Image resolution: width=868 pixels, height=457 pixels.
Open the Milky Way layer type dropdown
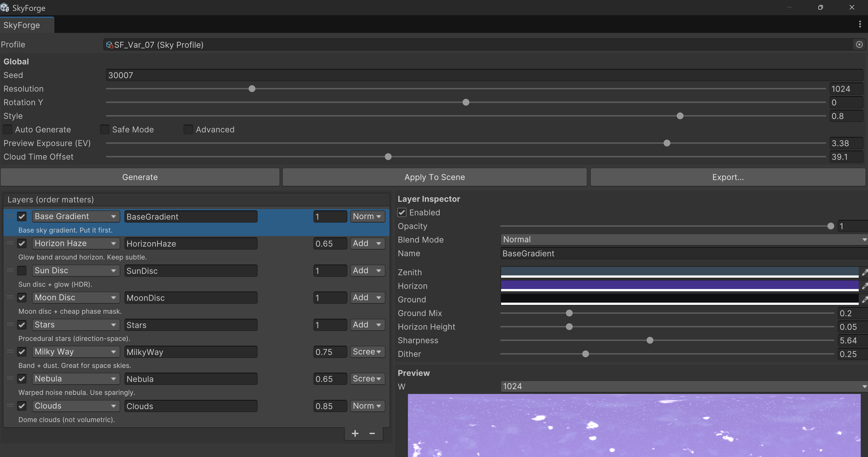76,352
